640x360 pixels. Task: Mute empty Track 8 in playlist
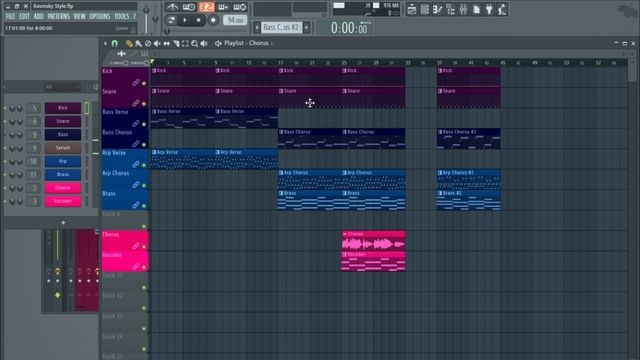click(144, 226)
